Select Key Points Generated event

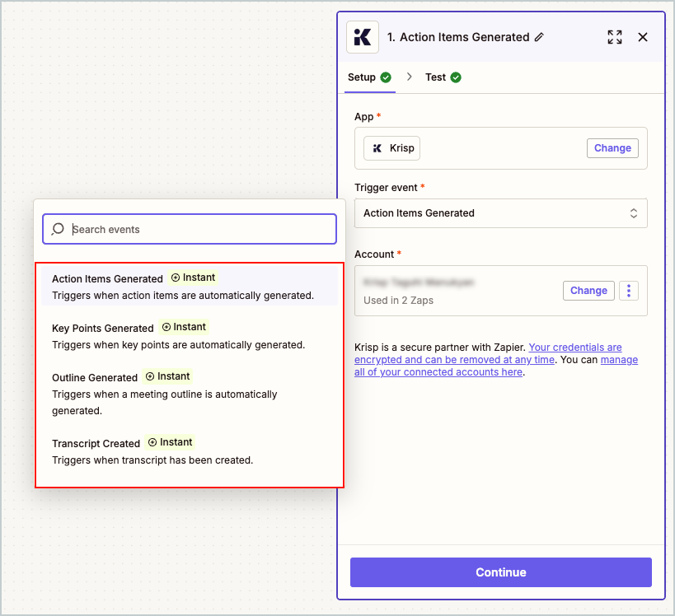pos(190,336)
